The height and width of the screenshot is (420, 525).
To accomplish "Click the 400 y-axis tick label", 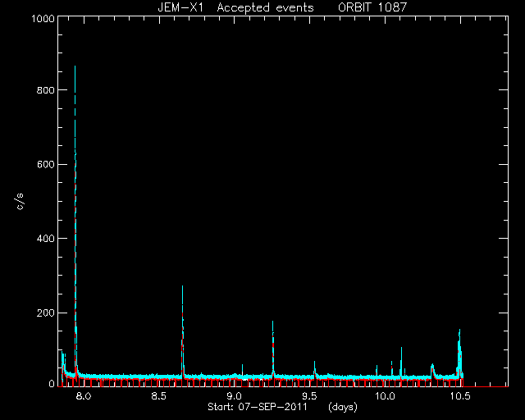I will [x=45, y=239].
